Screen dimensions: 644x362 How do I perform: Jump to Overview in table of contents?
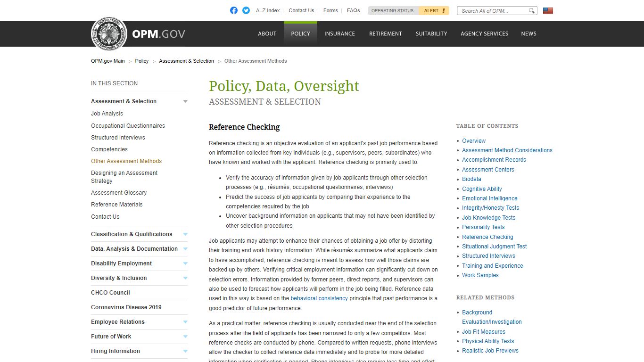474,141
